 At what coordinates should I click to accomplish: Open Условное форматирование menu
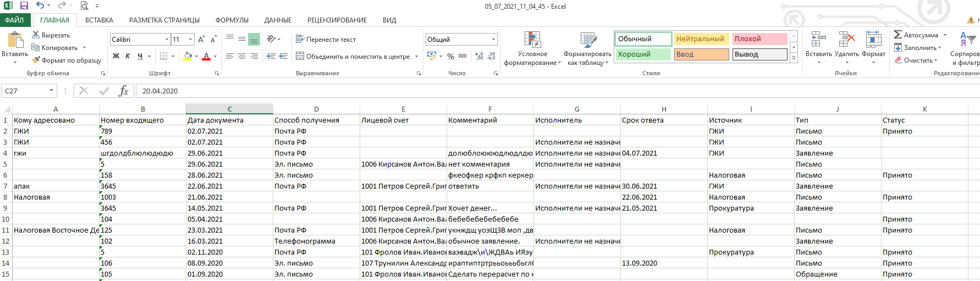[x=532, y=48]
